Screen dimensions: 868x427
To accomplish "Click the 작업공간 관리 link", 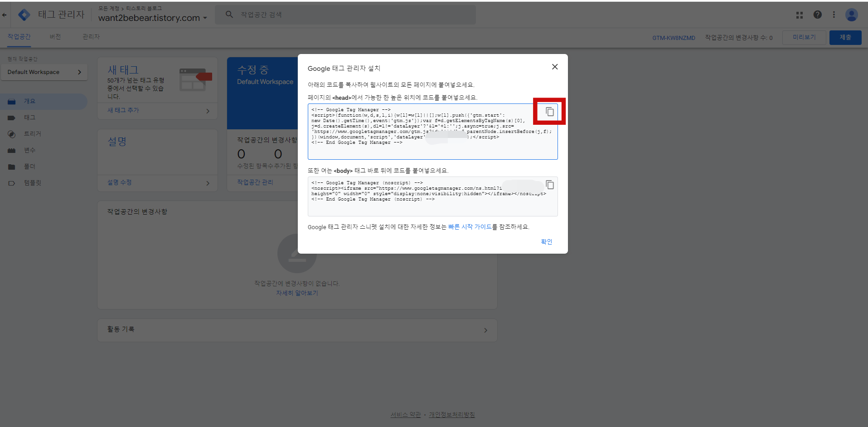I will (x=255, y=182).
